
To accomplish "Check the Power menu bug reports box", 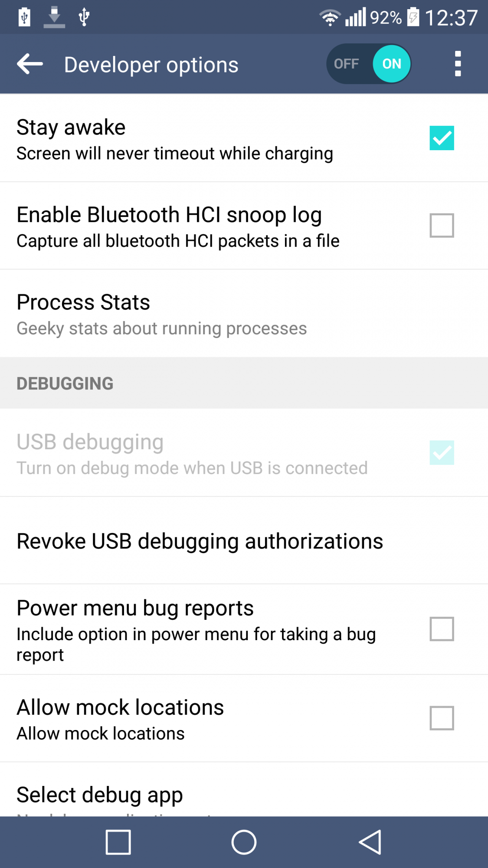I will coord(442,629).
